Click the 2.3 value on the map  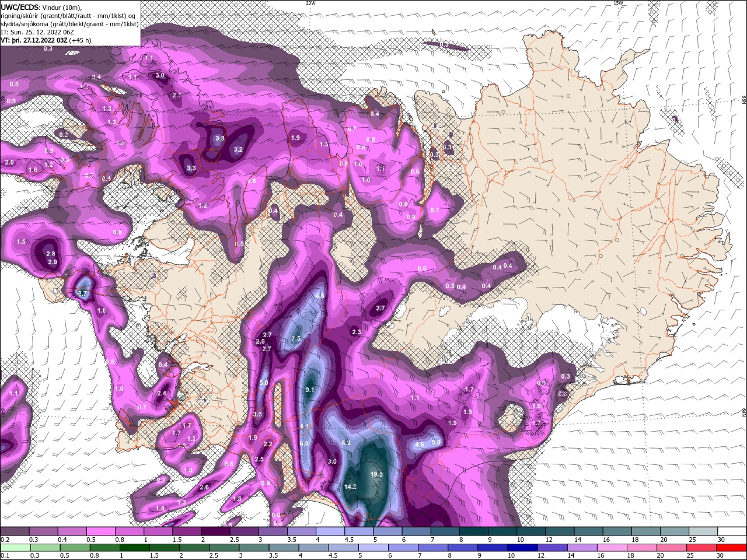(357, 332)
